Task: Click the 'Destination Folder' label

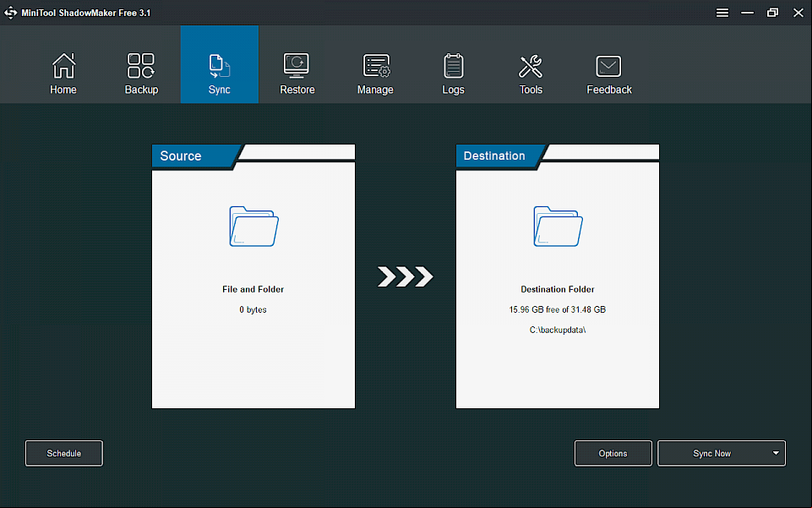Action: pos(557,289)
